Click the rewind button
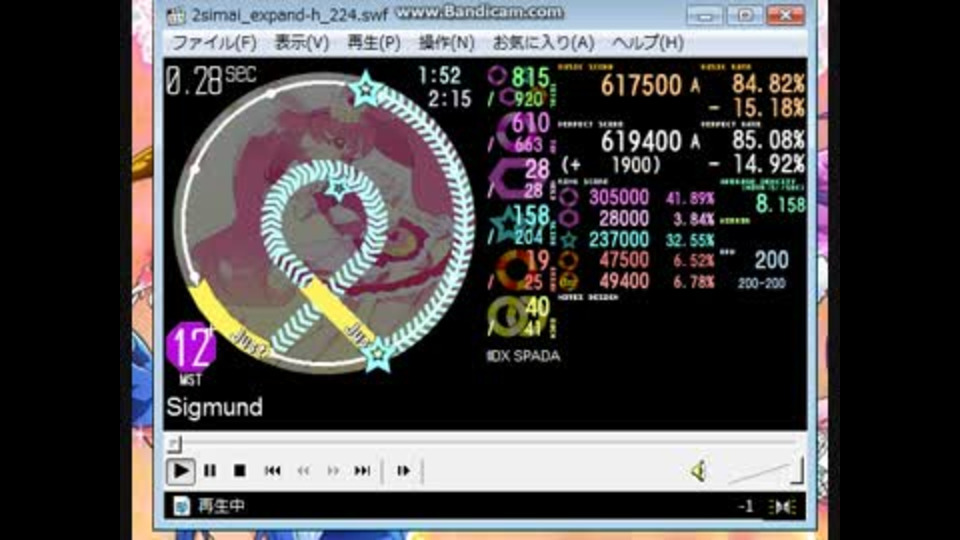Image resolution: width=960 pixels, height=540 pixels. [x=303, y=471]
